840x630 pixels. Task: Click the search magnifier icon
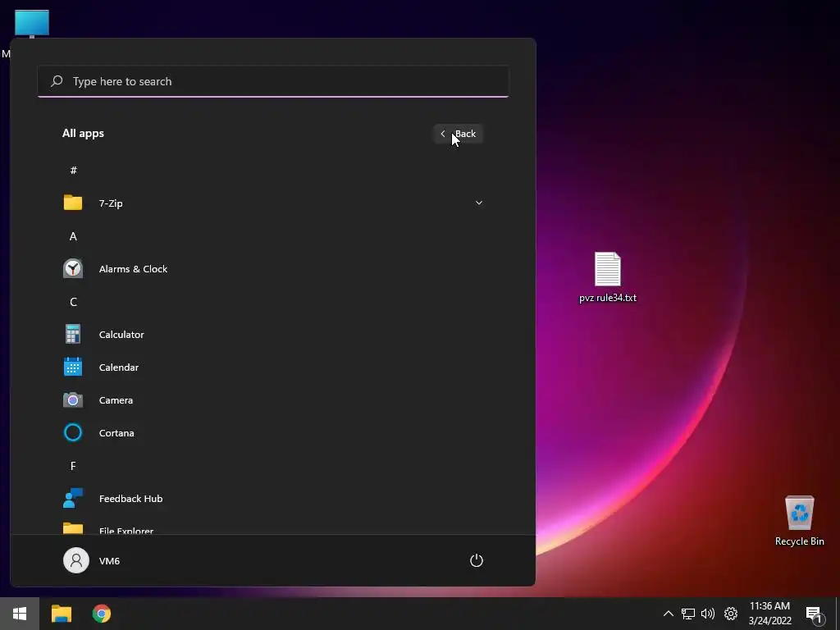pyautogui.click(x=57, y=81)
